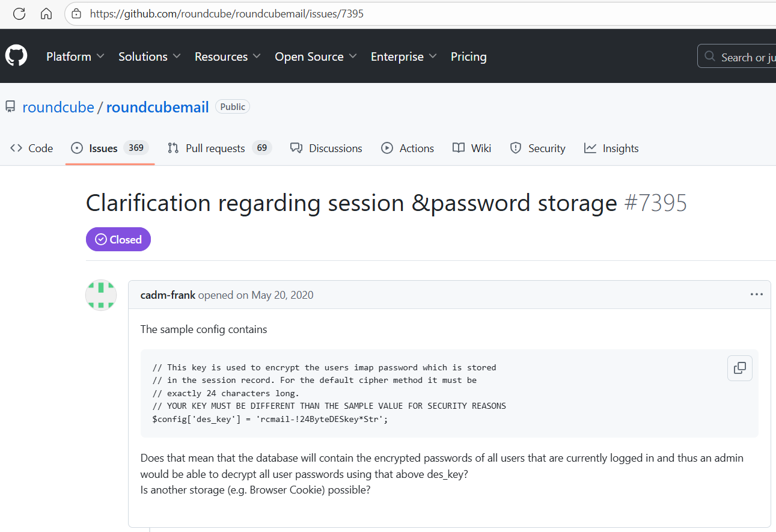This screenshot has width=776, height=532.
Task: Expand the Enterprise navigation menu
Action: coord(404,57)
